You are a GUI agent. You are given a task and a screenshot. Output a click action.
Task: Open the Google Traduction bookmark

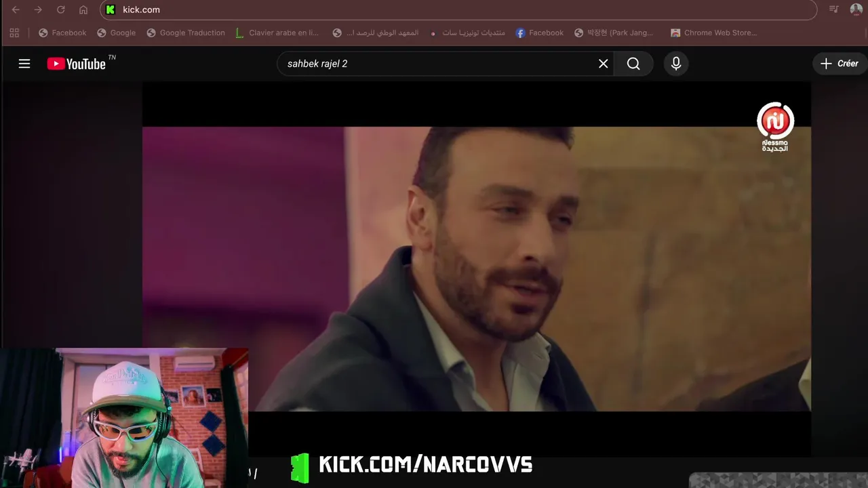[185, 33]
